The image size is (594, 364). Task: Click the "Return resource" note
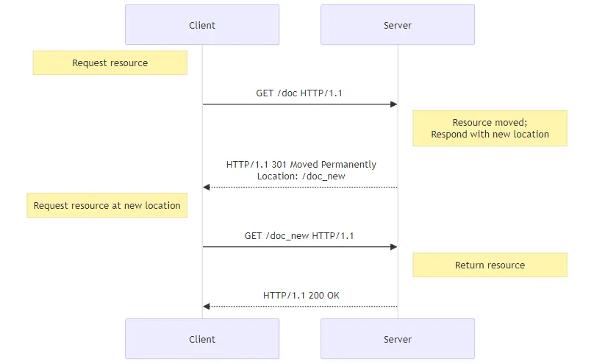490,265
